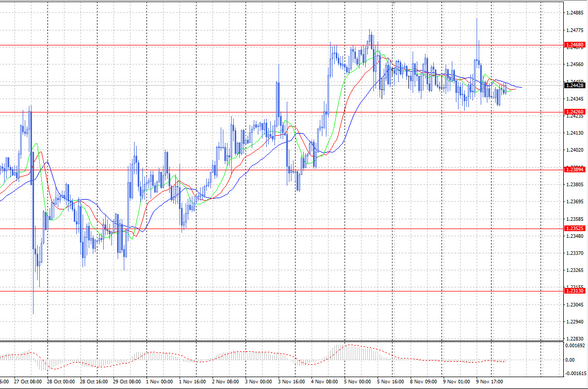Click the 9 Nov 17:00 time label

(x=489, y=381)
